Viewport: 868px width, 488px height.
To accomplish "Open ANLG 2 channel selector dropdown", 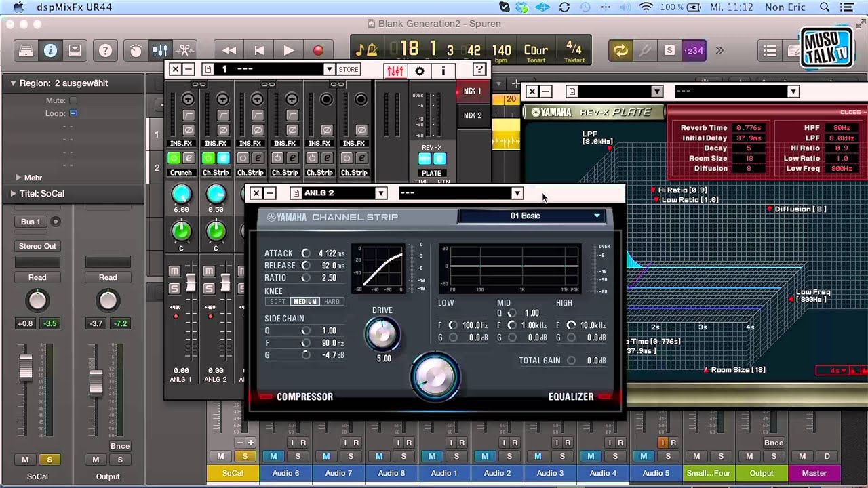I will coord(380,193).
